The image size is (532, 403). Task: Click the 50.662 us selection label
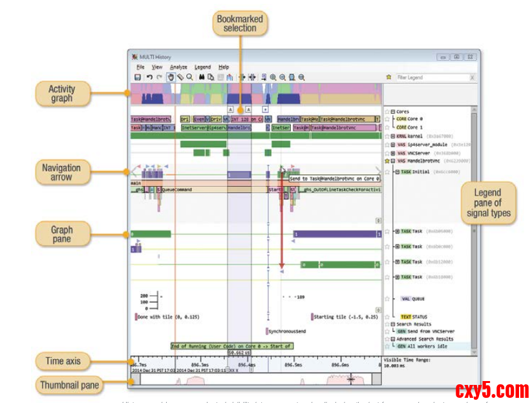(x=239, y=353)
